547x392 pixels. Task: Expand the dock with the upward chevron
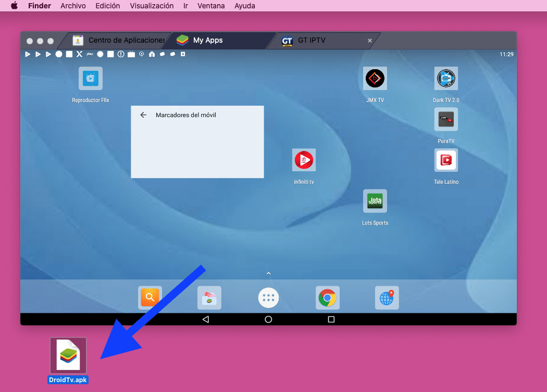tap(268, 273)
